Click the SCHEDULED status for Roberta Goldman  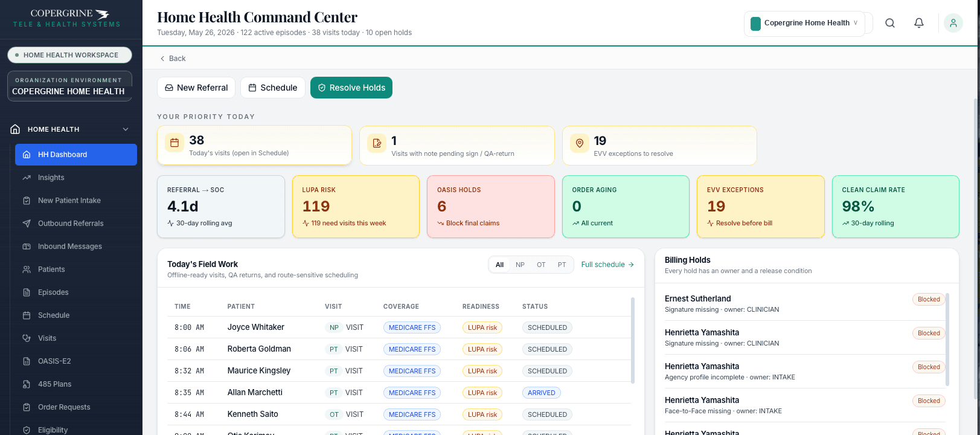[x=547, y=349]
